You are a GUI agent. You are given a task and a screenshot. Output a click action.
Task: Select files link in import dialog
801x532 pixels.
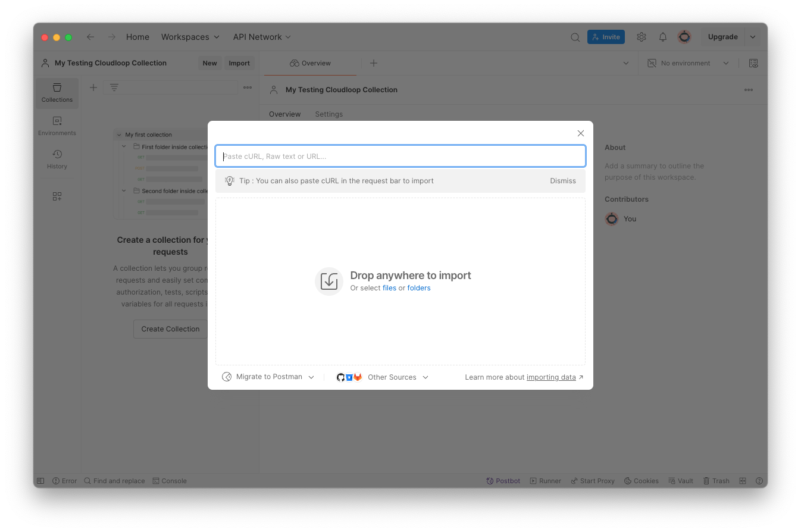pos(389,288)
